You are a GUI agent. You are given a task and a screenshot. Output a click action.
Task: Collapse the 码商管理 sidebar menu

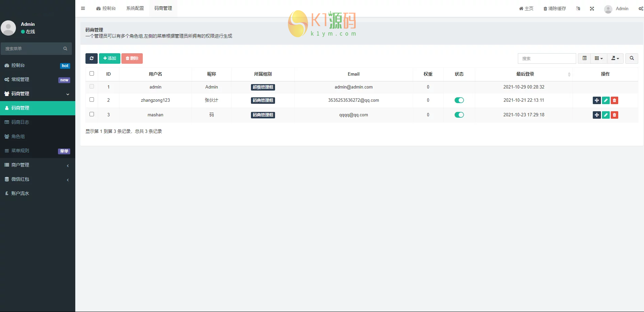click(37, 94)
